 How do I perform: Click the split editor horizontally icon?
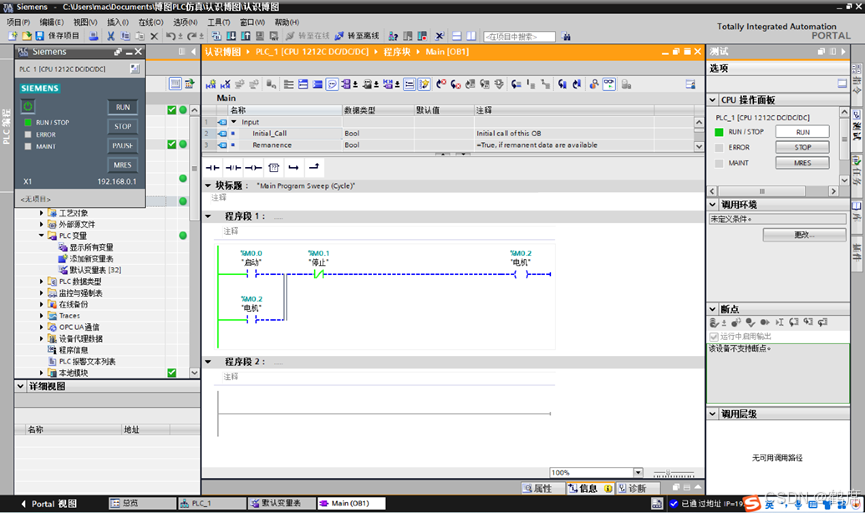click(457, 36)
